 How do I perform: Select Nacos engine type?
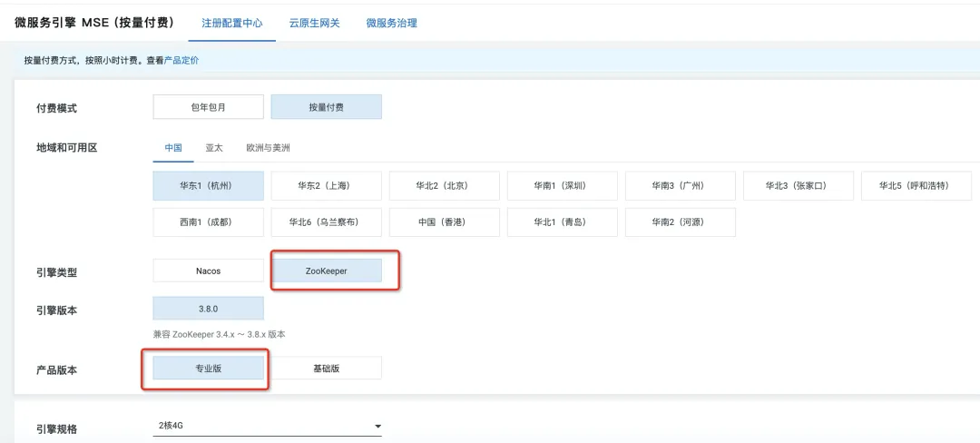[x=208, y=271]
